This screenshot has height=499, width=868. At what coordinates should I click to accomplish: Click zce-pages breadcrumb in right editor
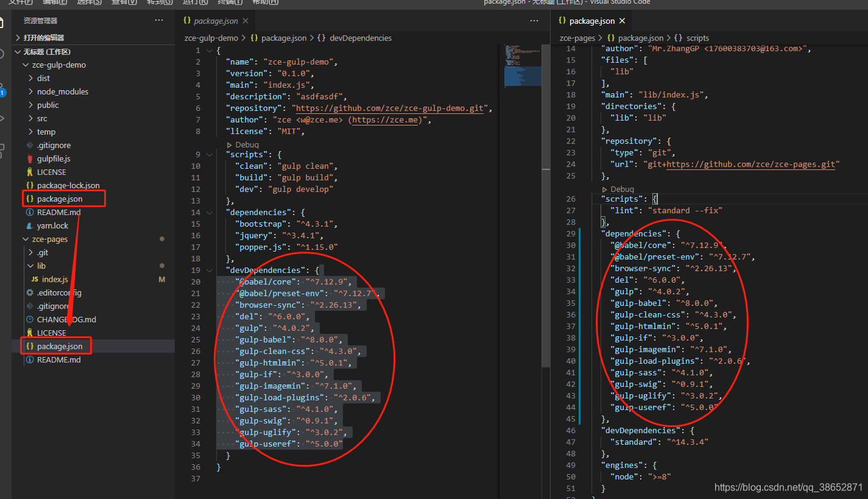tap(577, 38)
